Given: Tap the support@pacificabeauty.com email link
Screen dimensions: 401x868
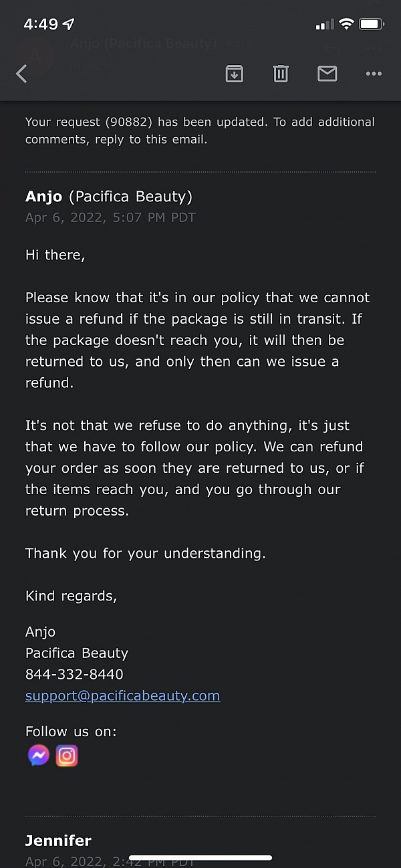Looking at the screenshot, I should (x=122, y=695).
